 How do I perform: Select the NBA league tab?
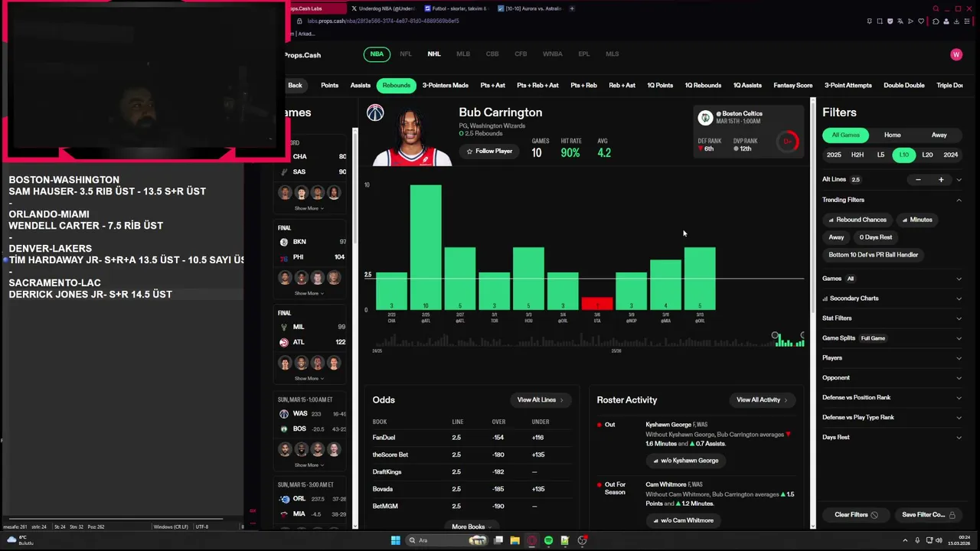[x=377, y=54]
